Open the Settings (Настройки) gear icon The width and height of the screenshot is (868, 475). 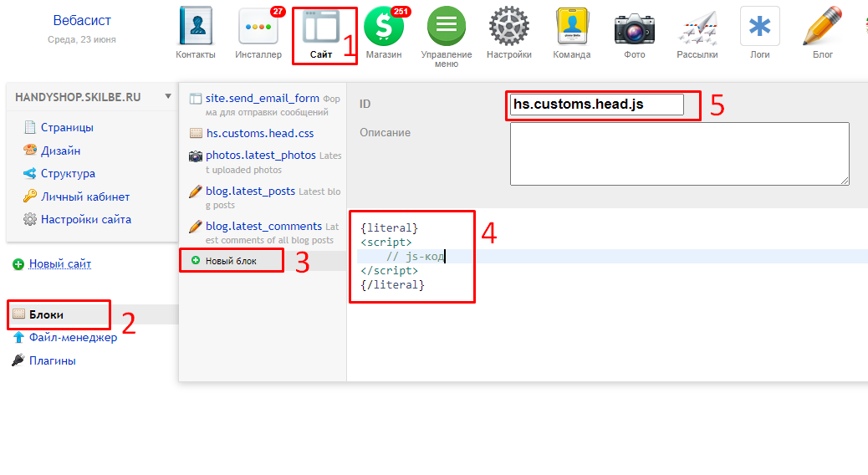pyautogui.click(x=509, y=28)
